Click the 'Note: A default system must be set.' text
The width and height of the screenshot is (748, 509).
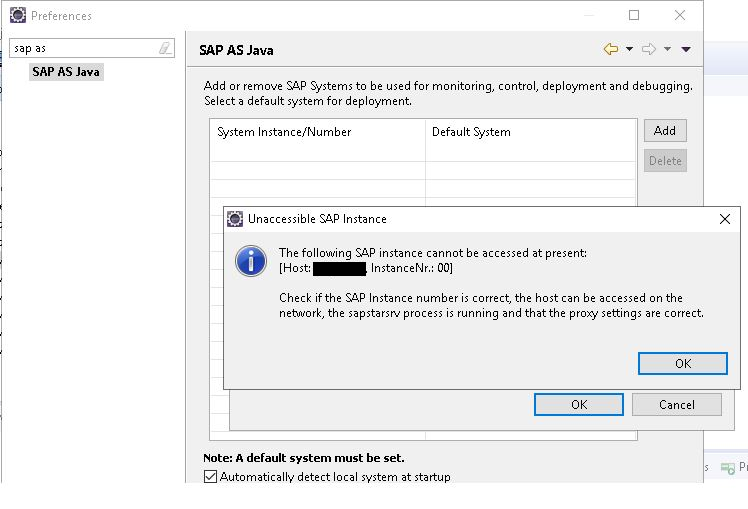304,458
